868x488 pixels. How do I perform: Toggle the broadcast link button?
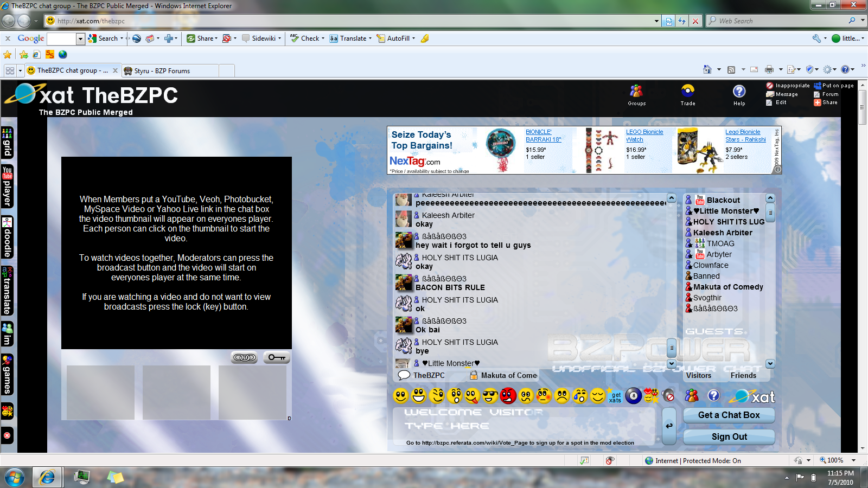[x=244, y=357]
